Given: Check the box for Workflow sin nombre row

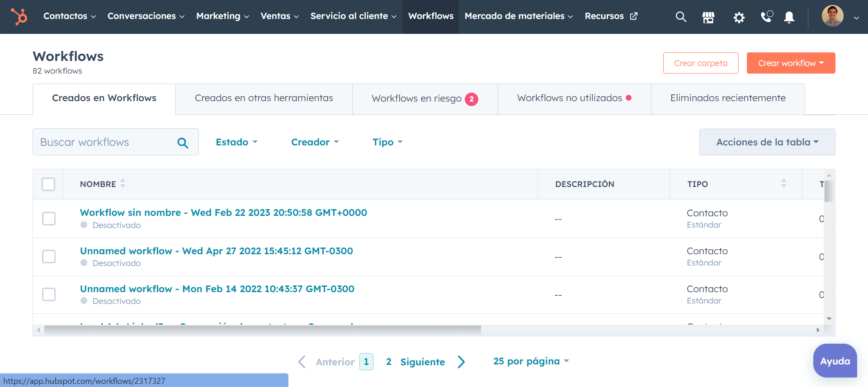Looking at the screenshot, I should [49, 219].
